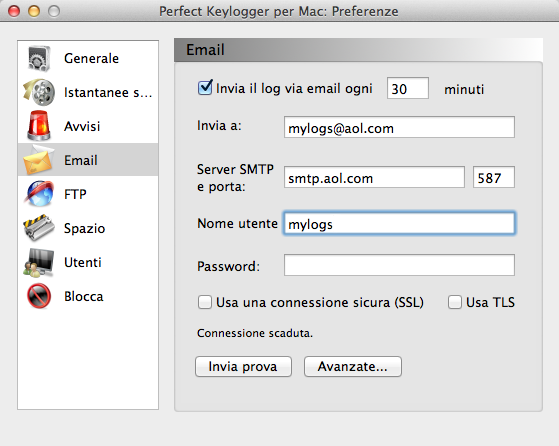
Task: Click the minuti label
Action: click(464, 89)
